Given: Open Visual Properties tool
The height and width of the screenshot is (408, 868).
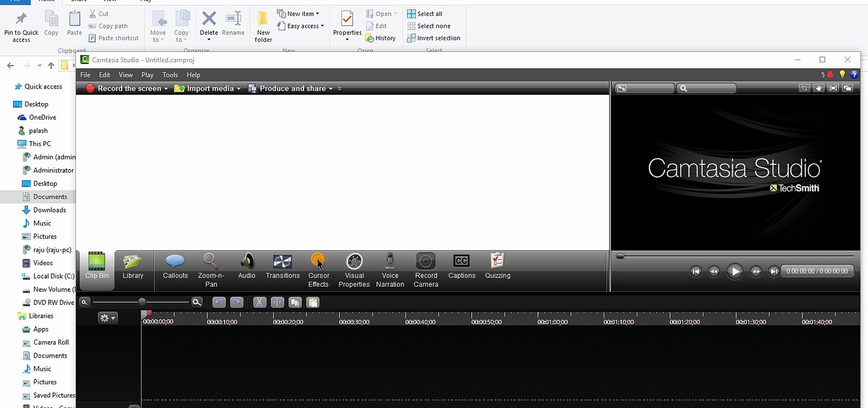Looking at the screenshot, I should point(354,270).
